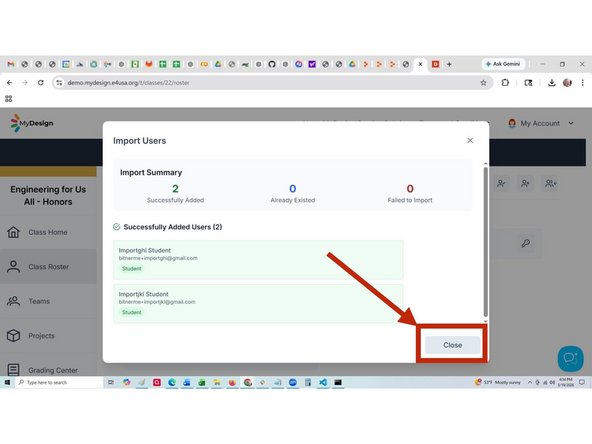
Task: Click the MyDesign logo
Action: point(32,123)
